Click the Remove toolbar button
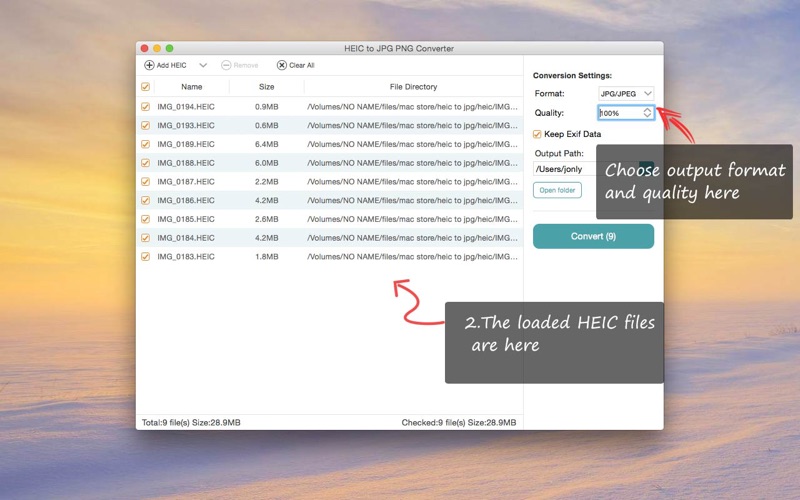 tap(240, 65)
